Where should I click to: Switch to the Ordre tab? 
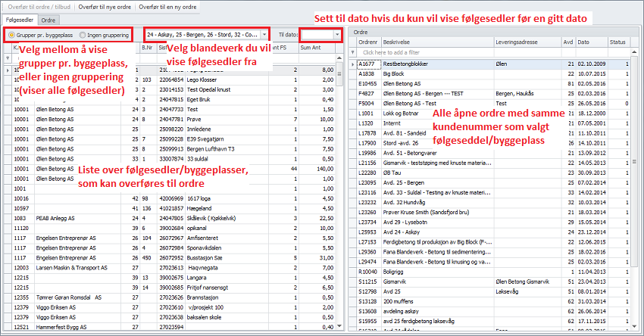click(48, 19)
